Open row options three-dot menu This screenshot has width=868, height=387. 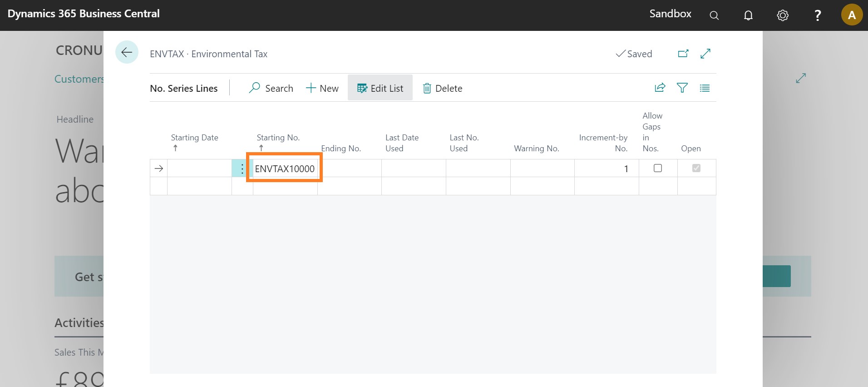point(242,169)
